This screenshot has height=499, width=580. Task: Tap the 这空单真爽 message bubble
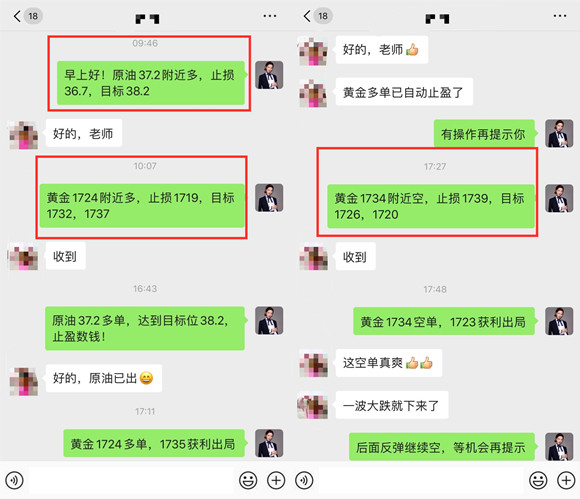coord(389,363)
